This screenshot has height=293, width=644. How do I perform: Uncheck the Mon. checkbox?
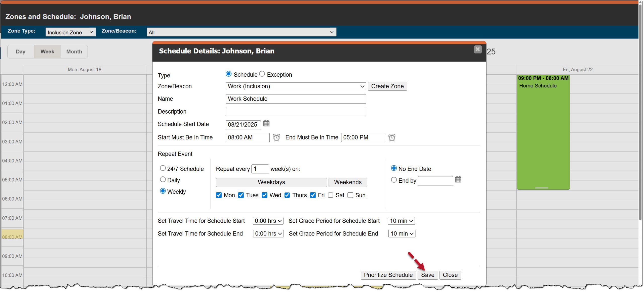click(219, 195)
